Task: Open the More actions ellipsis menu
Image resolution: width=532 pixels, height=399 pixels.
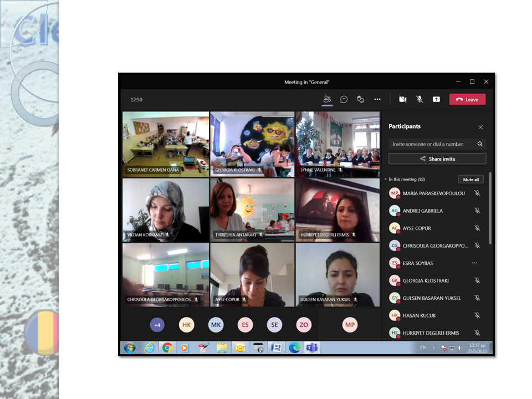Action: click(x=377, y=99)
